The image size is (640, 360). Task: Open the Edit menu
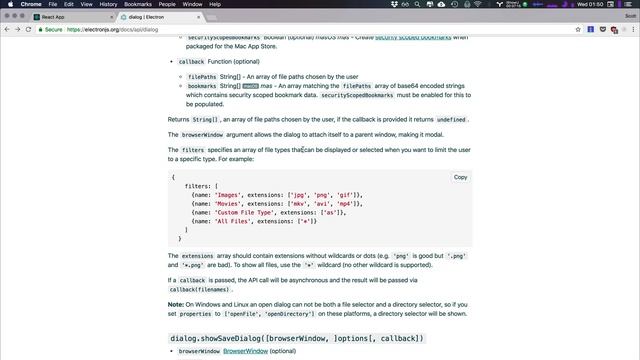point(69,4)
